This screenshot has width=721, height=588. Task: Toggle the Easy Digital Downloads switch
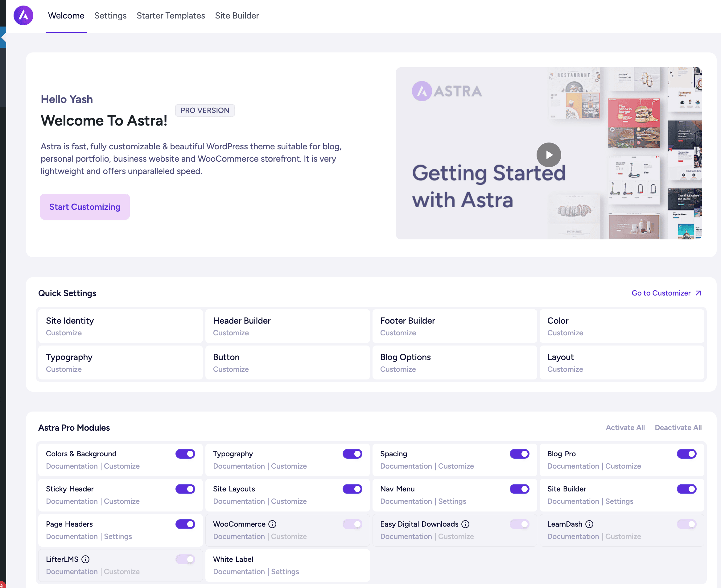(520, 524)
